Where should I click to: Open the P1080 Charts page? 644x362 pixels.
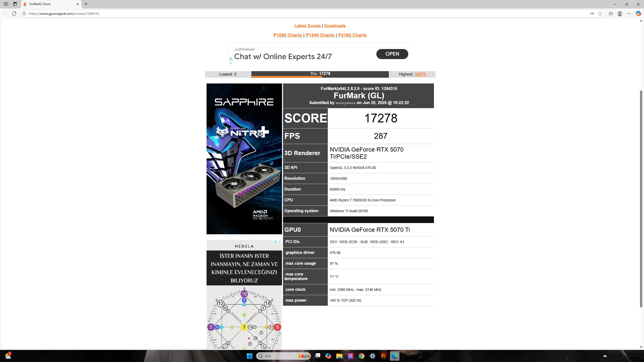click(288, 35)
